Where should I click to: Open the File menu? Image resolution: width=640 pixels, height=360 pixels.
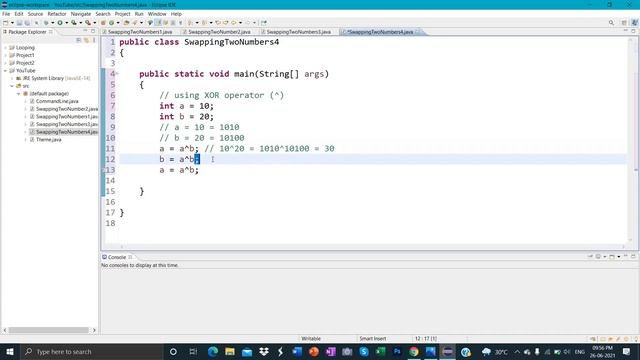6,14
